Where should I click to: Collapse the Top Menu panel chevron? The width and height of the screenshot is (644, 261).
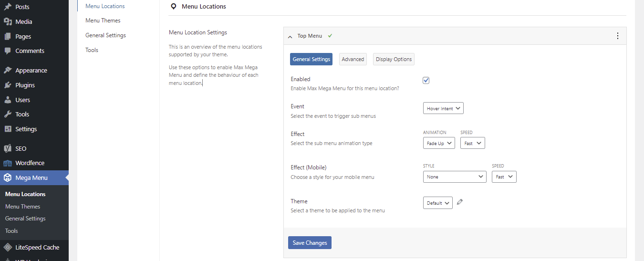[291, 36]
